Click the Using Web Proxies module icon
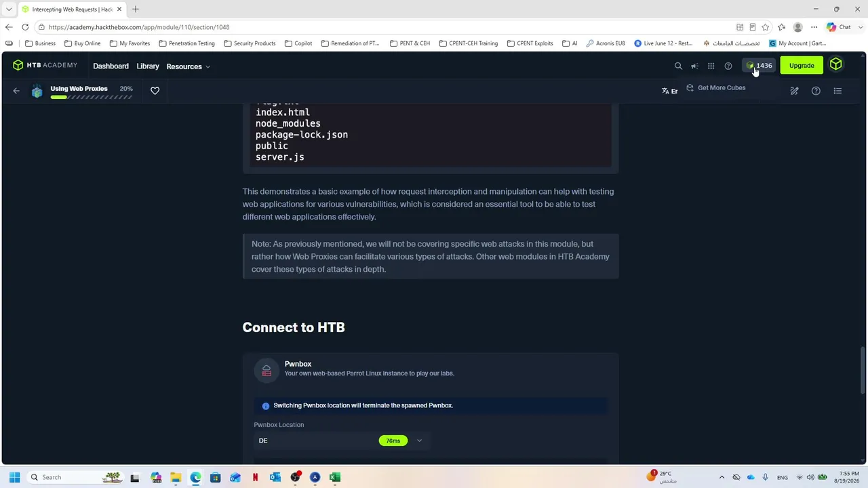 tap(37, 91)
